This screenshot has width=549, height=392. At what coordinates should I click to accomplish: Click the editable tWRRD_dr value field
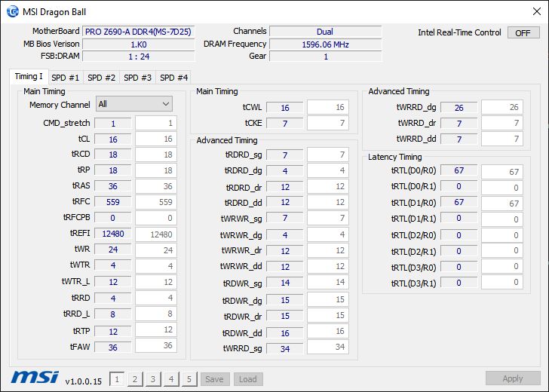[x=502, y=123]
